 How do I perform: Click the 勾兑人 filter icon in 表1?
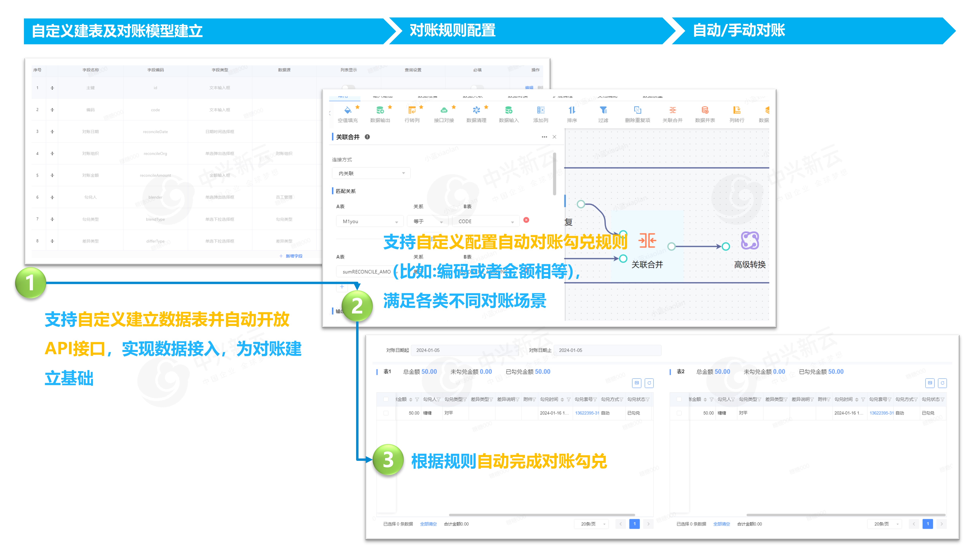tap(438, 400)
